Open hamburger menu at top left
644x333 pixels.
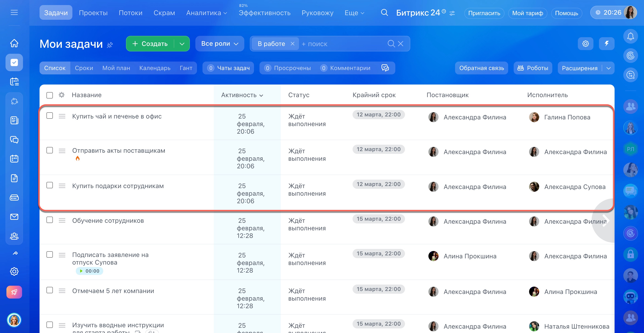coord(14,12)
